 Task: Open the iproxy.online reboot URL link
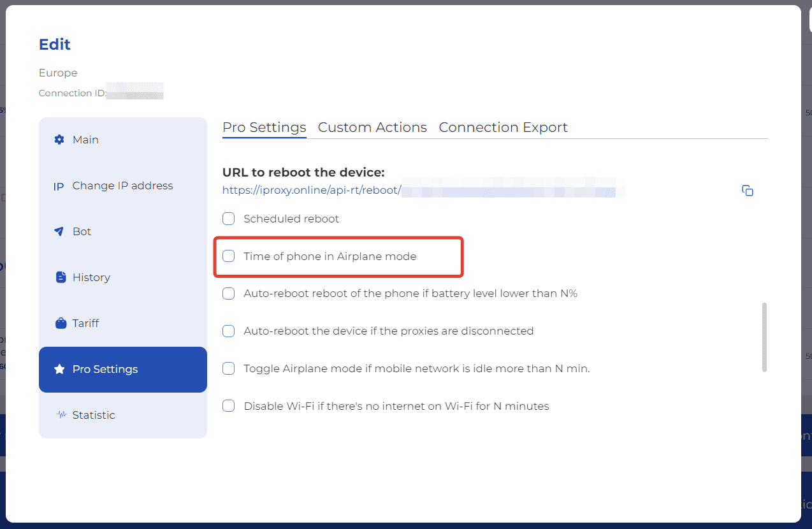[311, 190]
